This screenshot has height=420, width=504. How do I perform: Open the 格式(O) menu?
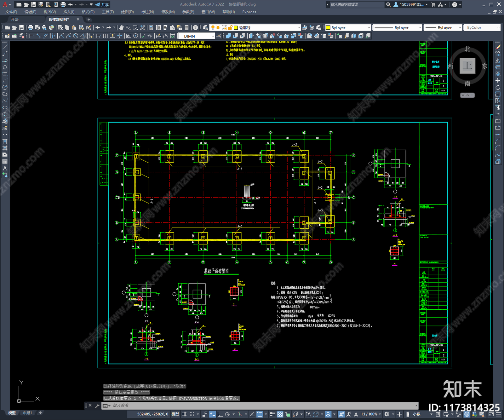(x=88, y=12)
